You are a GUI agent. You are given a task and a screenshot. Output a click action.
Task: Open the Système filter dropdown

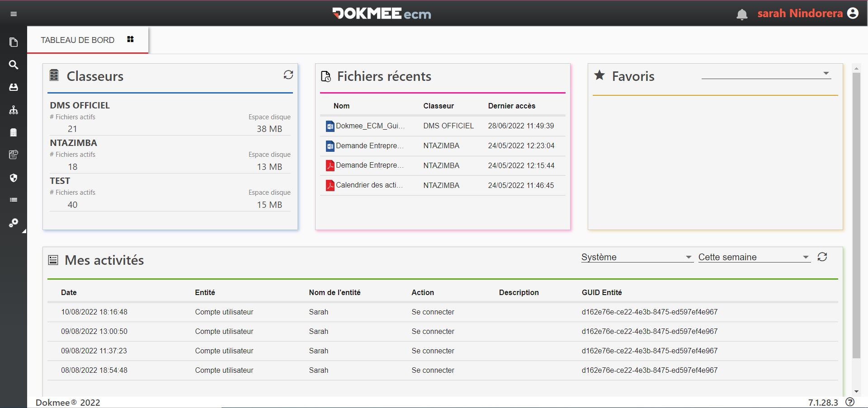(x=637, y=257)
